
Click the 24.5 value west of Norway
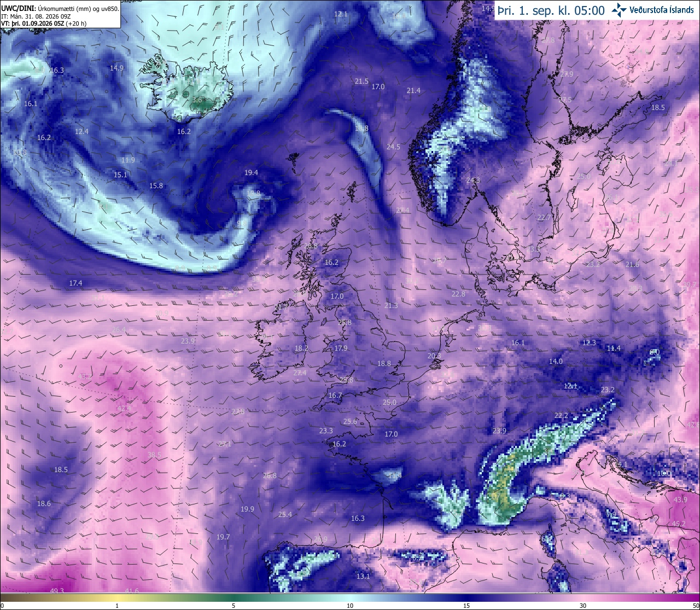coord(393,147)
